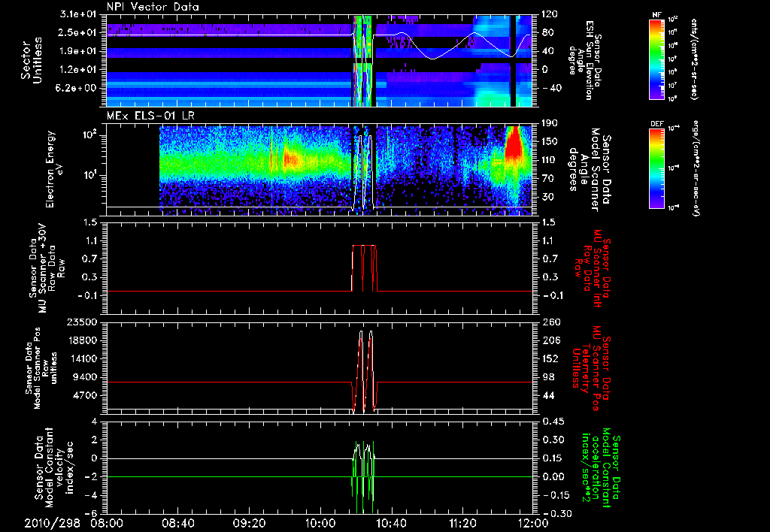Image resolution: width=770 pixels, height=532 pixels.
Task: Click the '120' sun elevation tick label
Action: click(x=550, y=14)
